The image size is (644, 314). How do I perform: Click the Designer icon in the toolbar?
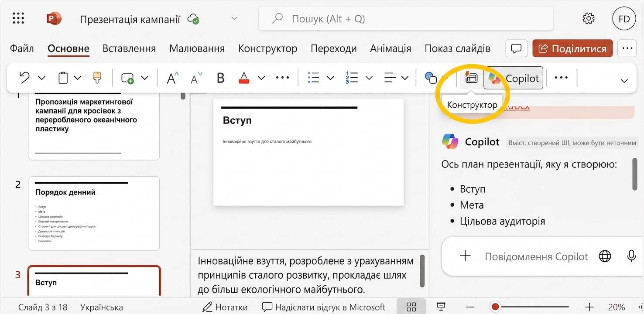pyautogui.click(x=471, y=78)
